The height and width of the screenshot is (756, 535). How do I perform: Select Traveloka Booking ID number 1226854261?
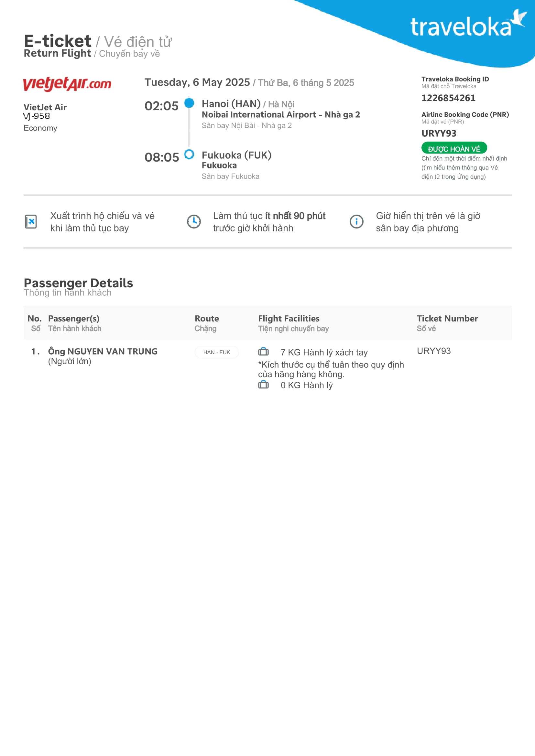coord(448,98)
